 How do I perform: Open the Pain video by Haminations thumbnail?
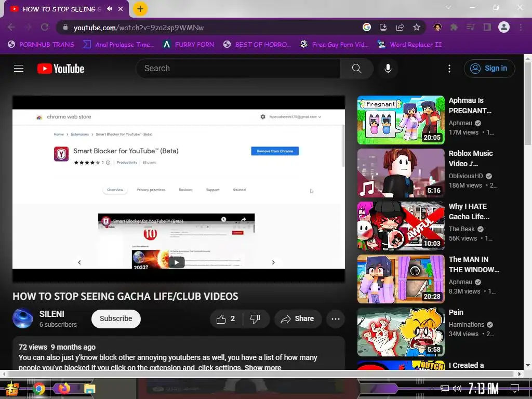tap(401, 332)
